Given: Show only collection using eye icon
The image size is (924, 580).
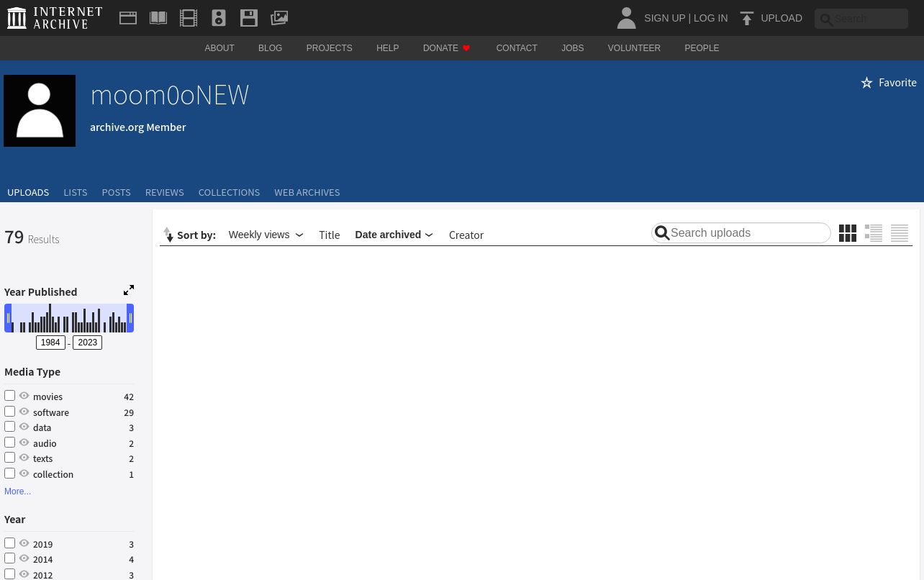Looking at the screenshot, I should pyautogui.click(x=24, y=473).
